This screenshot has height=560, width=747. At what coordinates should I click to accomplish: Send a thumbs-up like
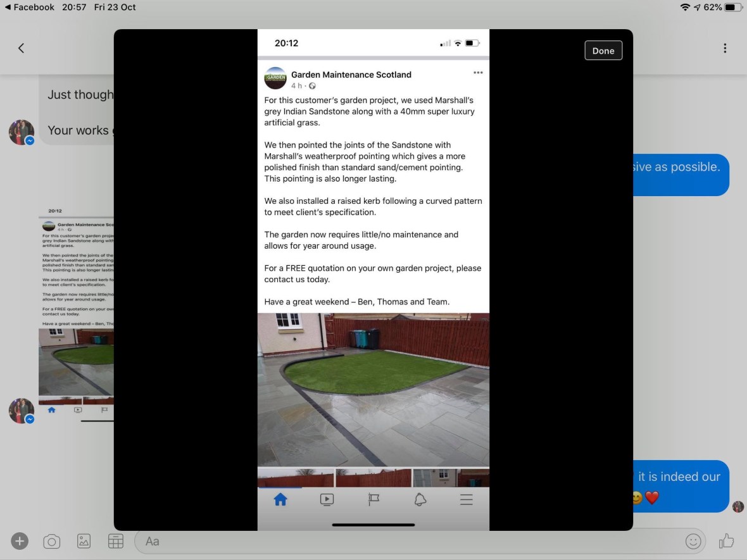(x=726, y=541)
